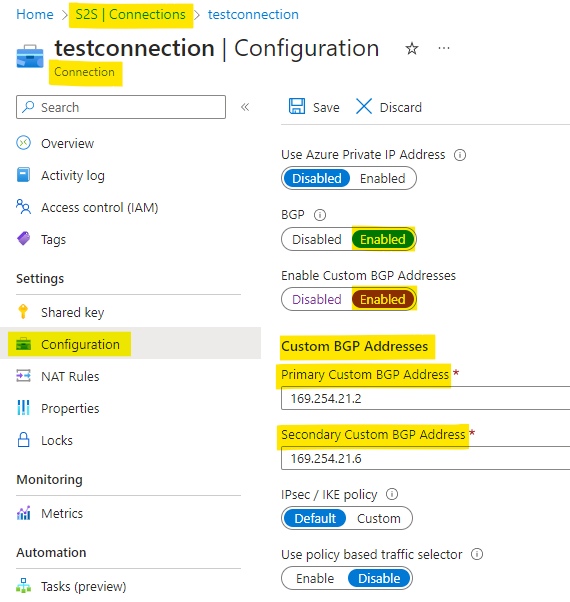Select Custom IPsec / IKE policy
This screenshot has height=602, width=570.
pyautogui.click(x=379, y=518)
